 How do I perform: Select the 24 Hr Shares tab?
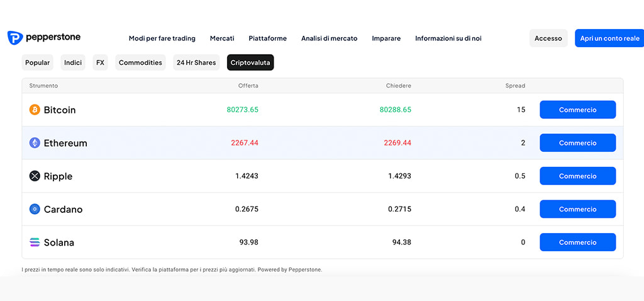[196, 62]
